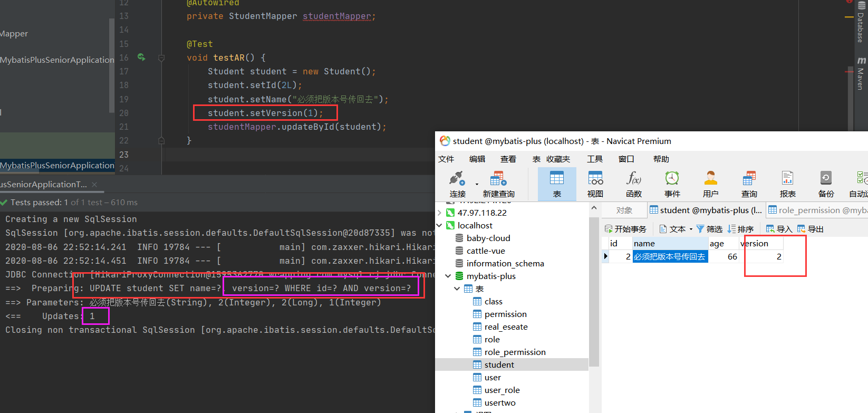Screen dimensions: 868x413
Task: Select the real_eseate table
Action: (x=506, y=327)
